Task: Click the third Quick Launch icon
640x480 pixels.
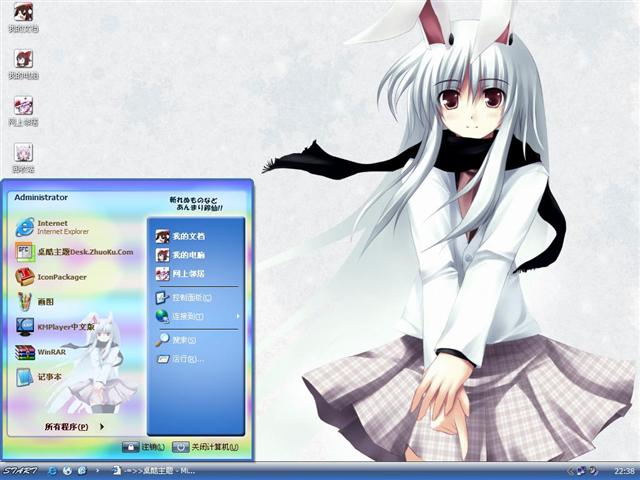Action: [x=82, y=471]
